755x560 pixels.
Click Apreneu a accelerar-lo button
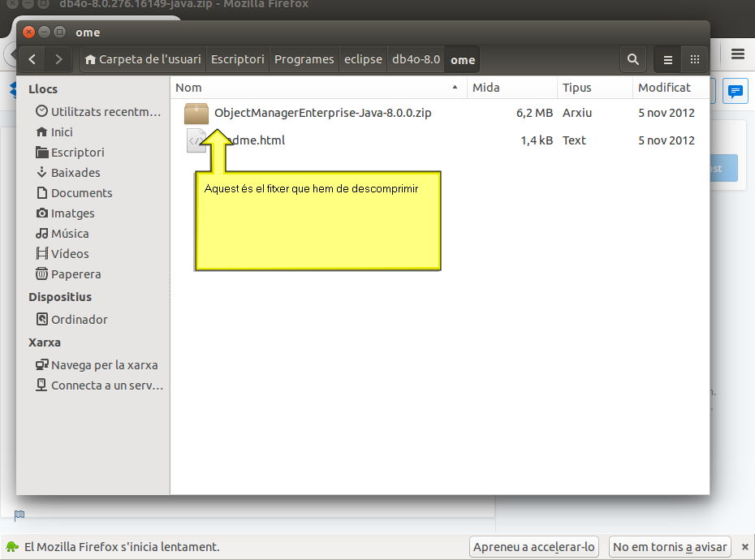[534, 547]
